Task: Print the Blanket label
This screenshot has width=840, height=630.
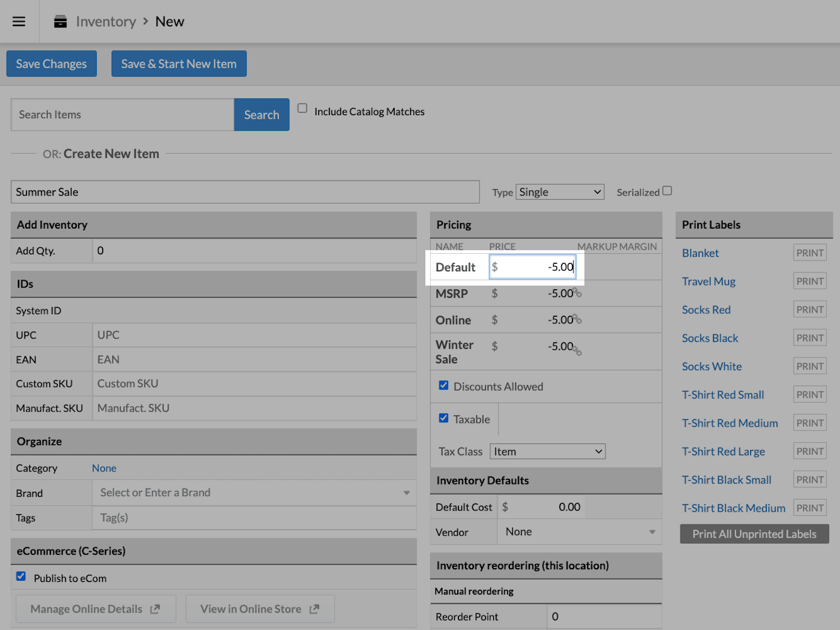Action: tap(810, 253)
